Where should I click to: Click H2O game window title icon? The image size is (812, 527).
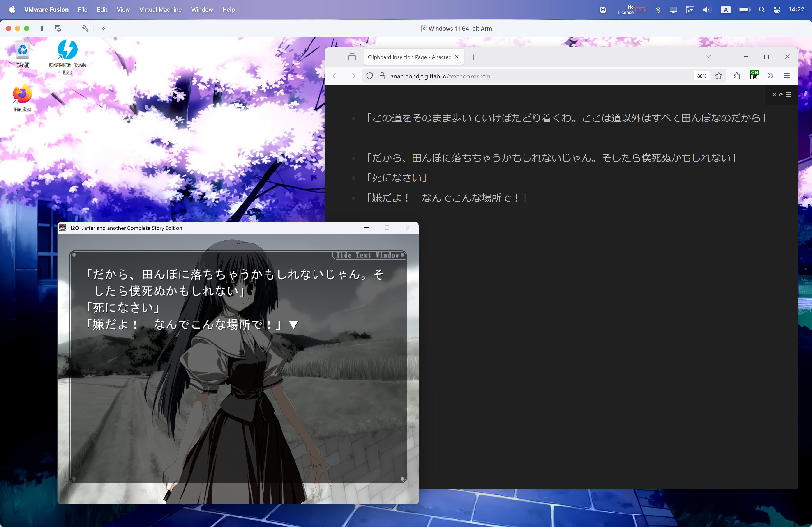click(x=62, y=228)
